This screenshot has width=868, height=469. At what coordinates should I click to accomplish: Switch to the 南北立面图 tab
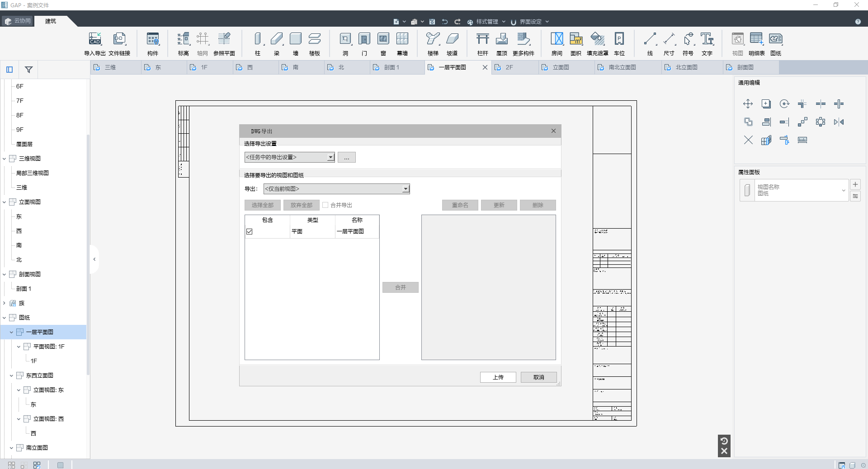click(627, 67)
